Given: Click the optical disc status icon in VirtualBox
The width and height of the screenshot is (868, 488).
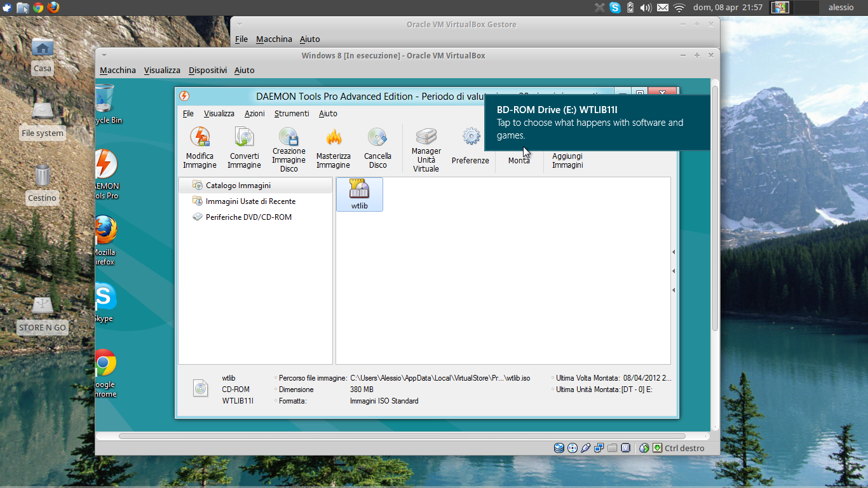Looking at the screenshot, I should click(x=571, y=448).
